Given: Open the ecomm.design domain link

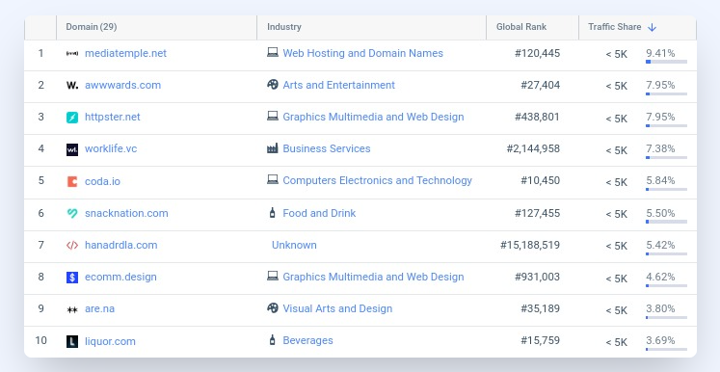Looking at the screenshot, I should pyautogui.click(x=121, y=277).
